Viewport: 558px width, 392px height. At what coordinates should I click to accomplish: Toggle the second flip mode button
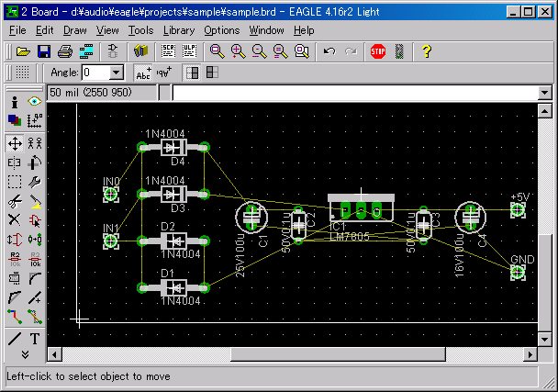pos(212,73)
